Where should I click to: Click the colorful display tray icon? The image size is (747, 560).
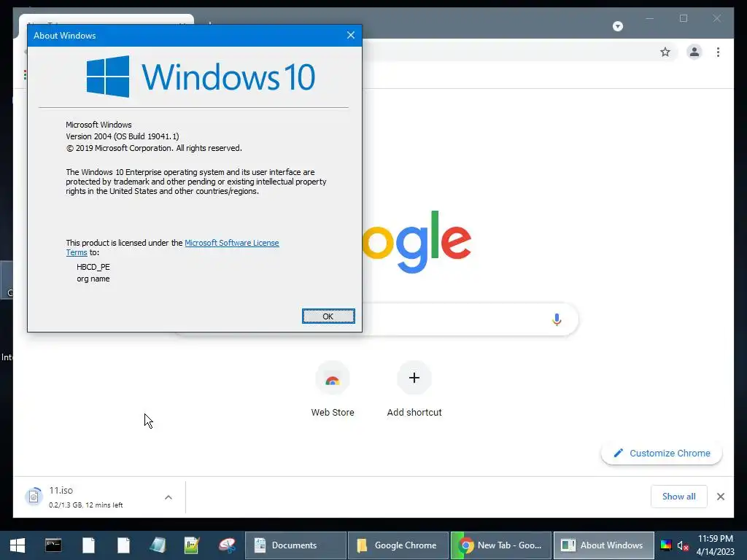point(665,545)
